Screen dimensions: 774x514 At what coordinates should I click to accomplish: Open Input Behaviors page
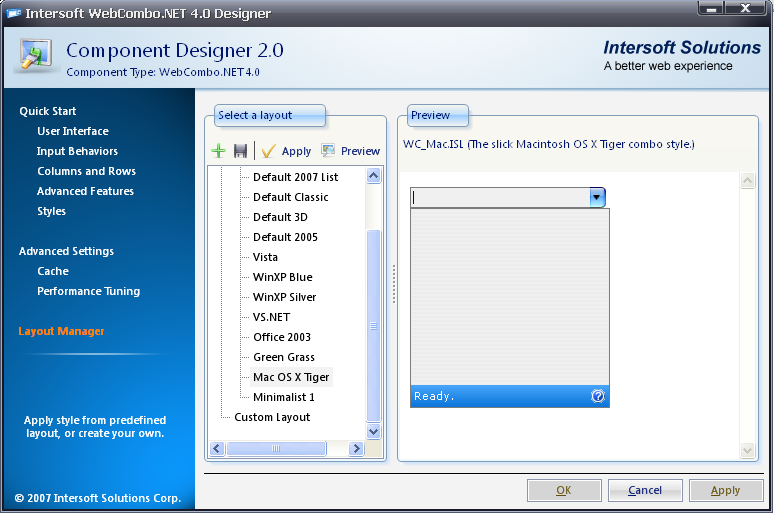click(77, 151)
